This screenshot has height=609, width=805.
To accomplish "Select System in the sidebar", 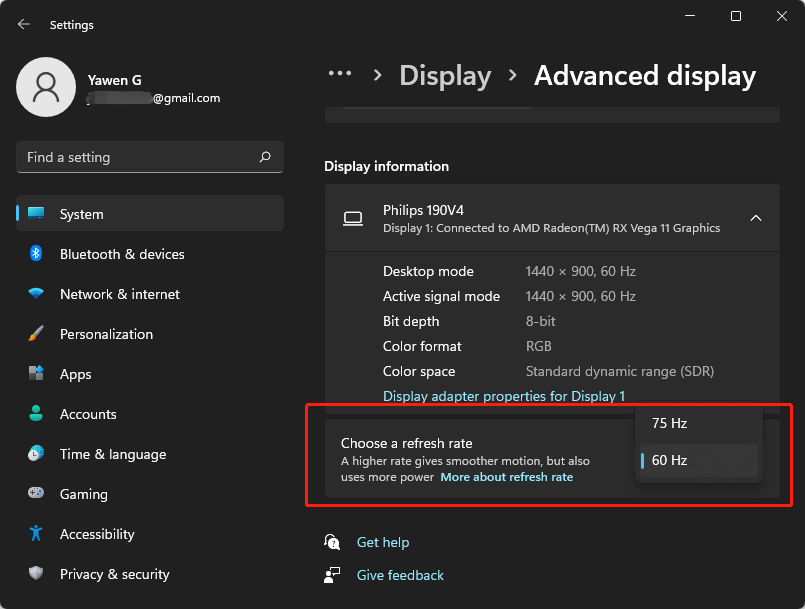I will click(81, 214).
